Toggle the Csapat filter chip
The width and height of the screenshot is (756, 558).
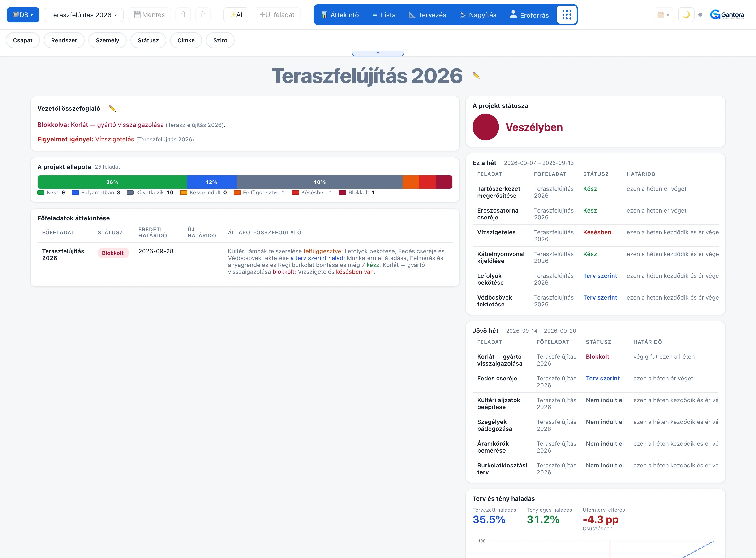[x=23, y=40]
